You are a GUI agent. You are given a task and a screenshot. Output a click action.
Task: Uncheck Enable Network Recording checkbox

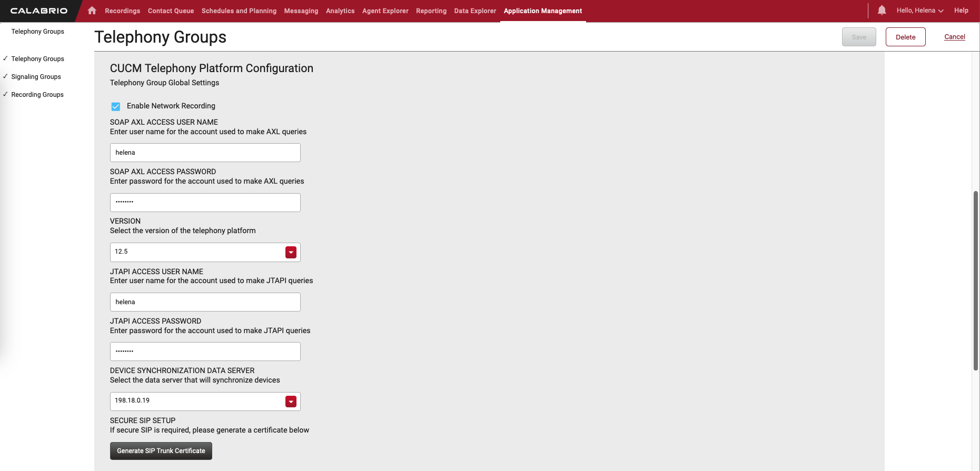pyautogui.click(x=116, y=106)
